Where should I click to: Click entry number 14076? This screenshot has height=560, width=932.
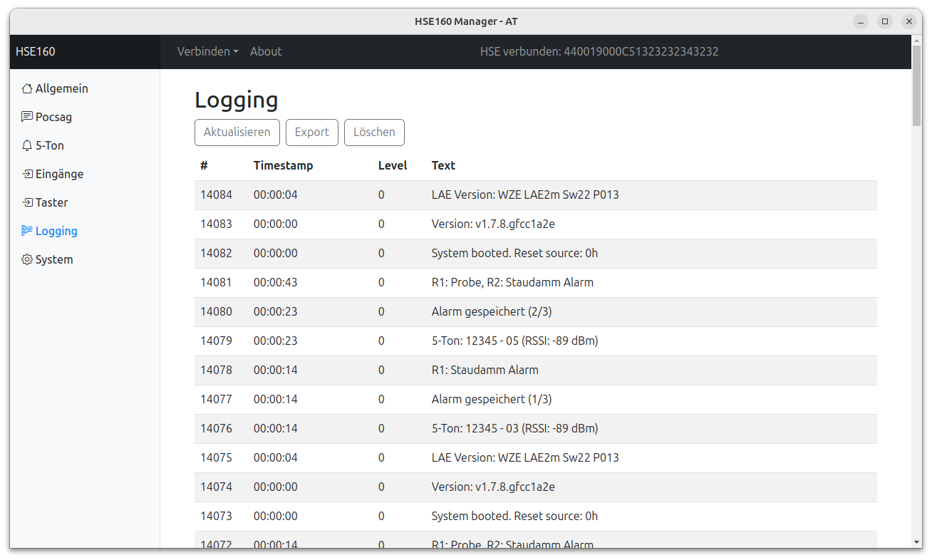[x=216, y=428]
